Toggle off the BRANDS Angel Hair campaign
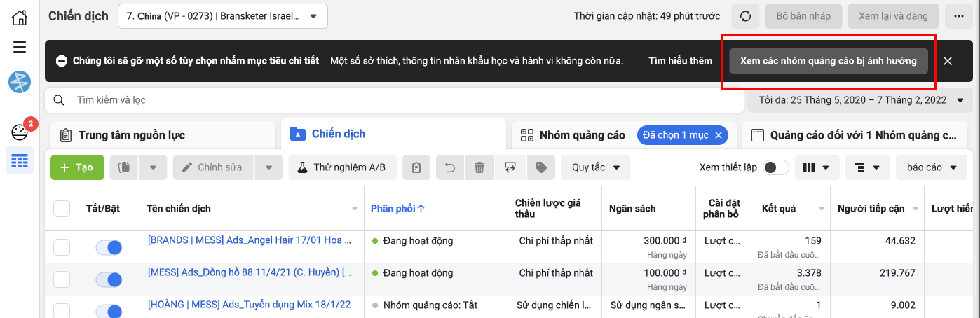Screen dimensions: 980x318 (109, 247)
